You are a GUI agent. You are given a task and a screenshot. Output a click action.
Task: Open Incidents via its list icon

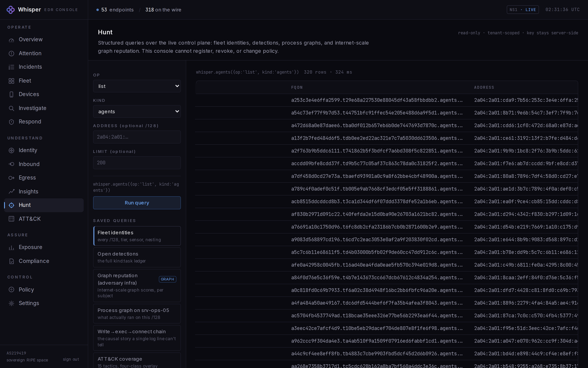(x=12, y=67)
